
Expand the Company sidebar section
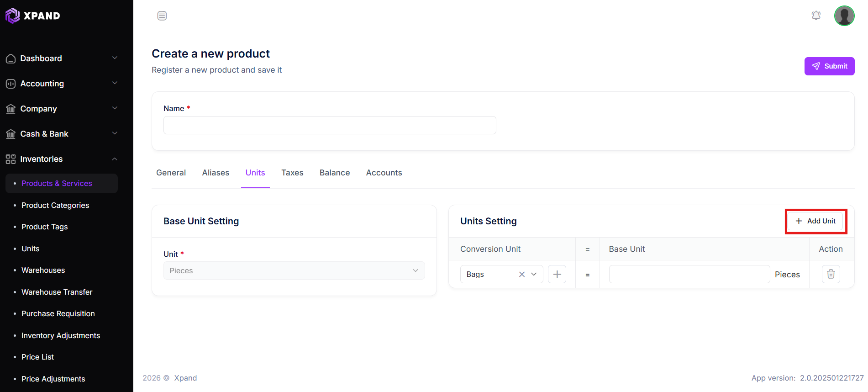pos(62,109)
